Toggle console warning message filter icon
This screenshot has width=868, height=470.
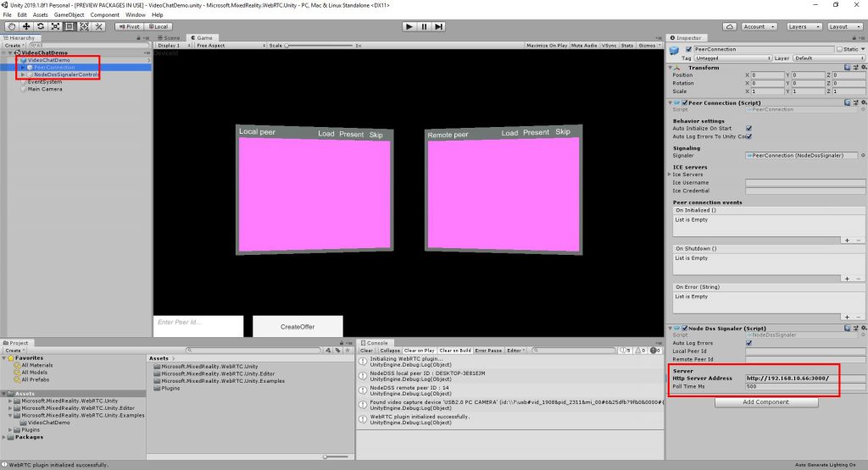point(639,351)
